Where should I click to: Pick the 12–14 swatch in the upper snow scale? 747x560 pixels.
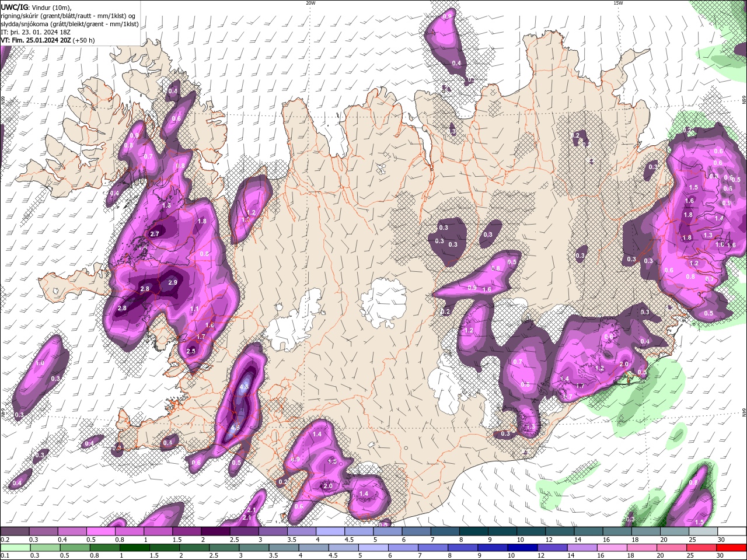click(x=559, y=531)
